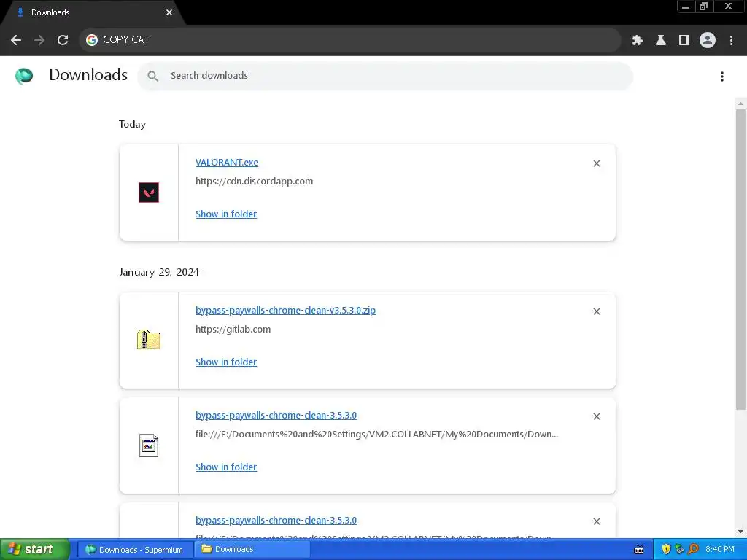The image size is (747, 560).
Task: Open the VALORANT.exe file link
Action: click(x=227, y=163)
